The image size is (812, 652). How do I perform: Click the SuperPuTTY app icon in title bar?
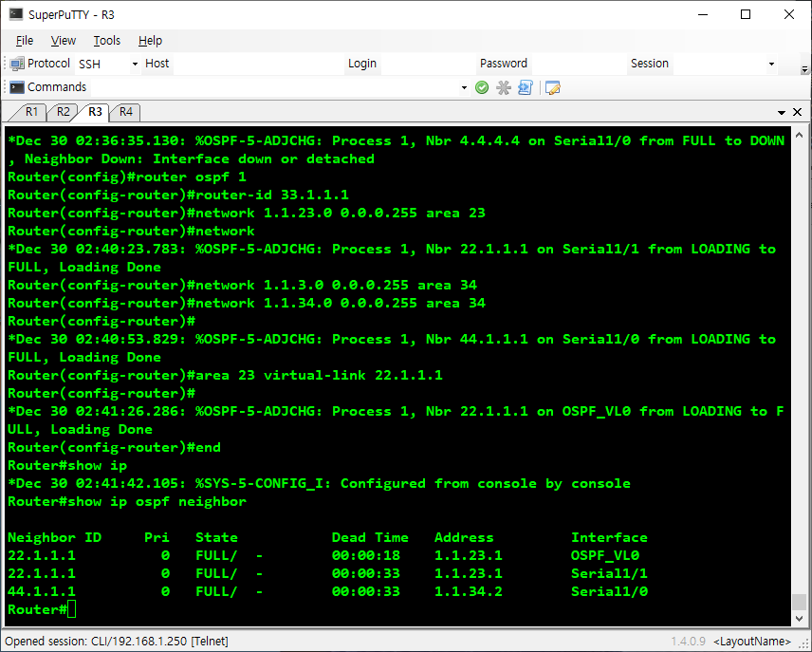16,14
